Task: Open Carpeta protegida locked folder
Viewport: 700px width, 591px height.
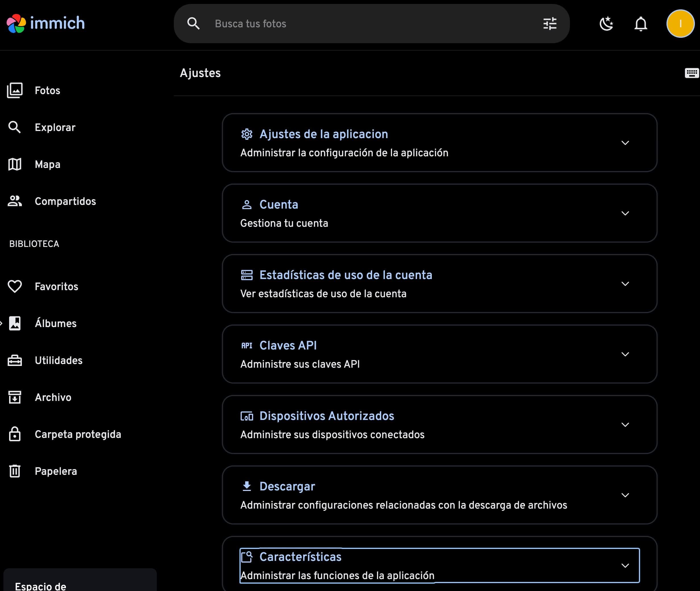Action: (x=78, y=434)
